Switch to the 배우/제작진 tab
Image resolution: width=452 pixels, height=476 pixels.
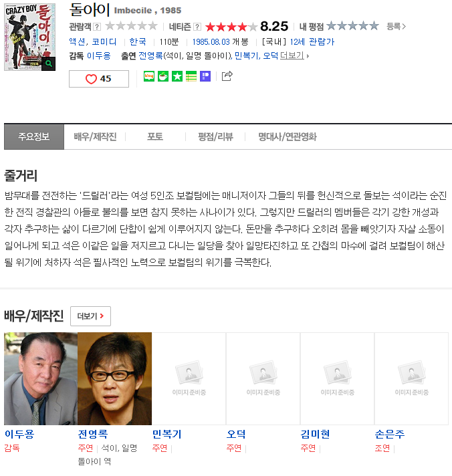[x=95, y=136]
